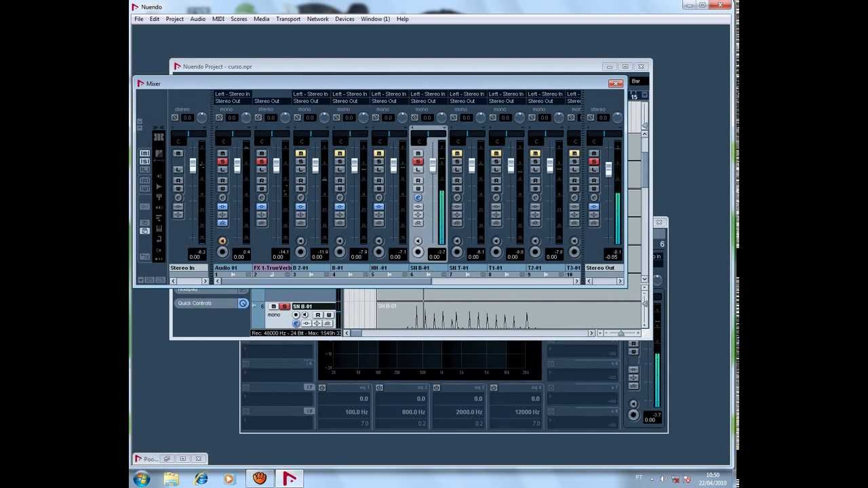Screen dimensions: 868x488
Task: Open Windows Media Player taskbar icon
Action: pos(229,479)
